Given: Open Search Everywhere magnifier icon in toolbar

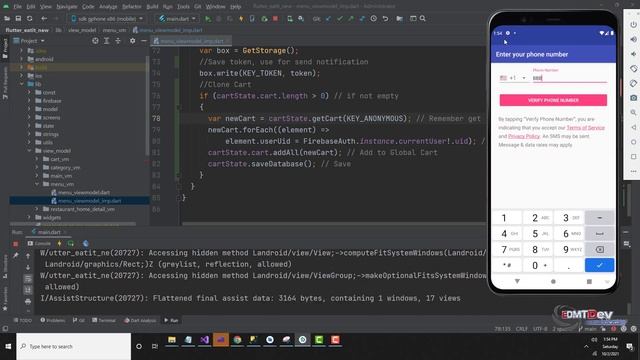Looking at the screenshot, I should (423, 19).
